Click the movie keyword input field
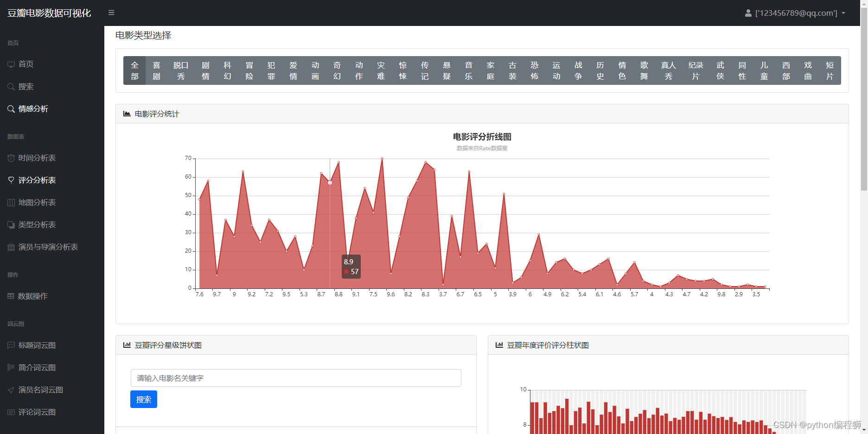Viewport: 868px width, 434px height. (295, 378)
